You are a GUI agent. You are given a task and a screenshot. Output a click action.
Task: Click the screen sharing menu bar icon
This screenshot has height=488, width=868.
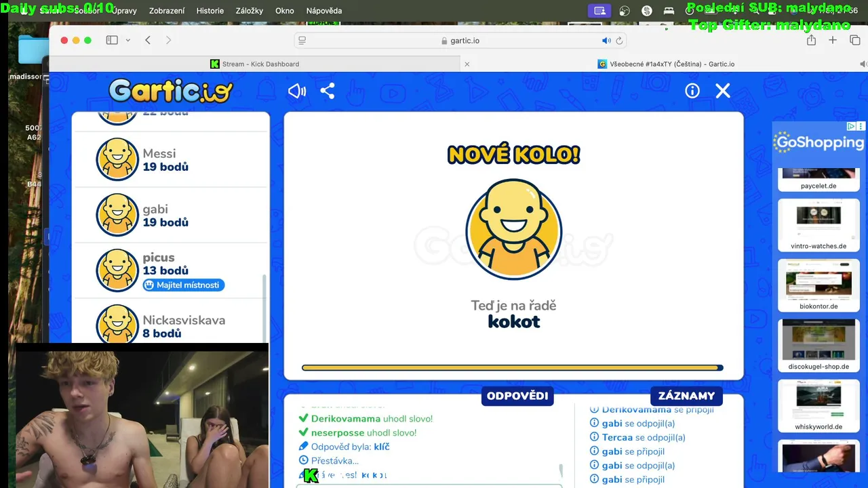pos(599,11)
